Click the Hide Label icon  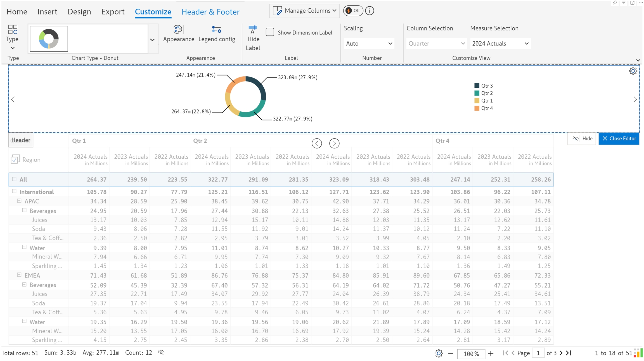(253, 29)
